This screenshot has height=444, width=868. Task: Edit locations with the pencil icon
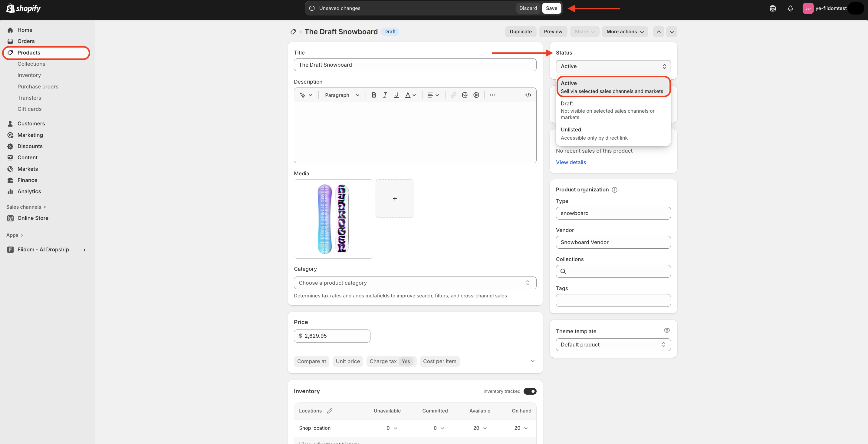click(330, 411)
